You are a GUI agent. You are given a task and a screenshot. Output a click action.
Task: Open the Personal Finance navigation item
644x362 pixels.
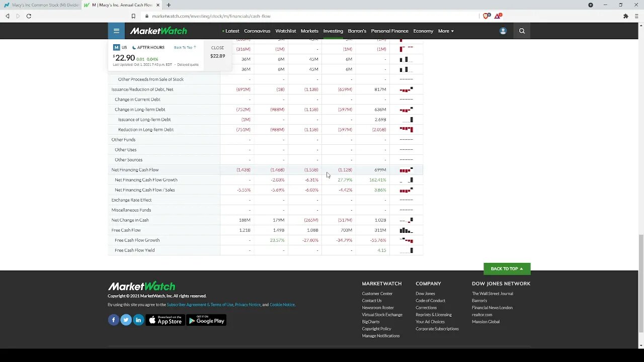389,31
